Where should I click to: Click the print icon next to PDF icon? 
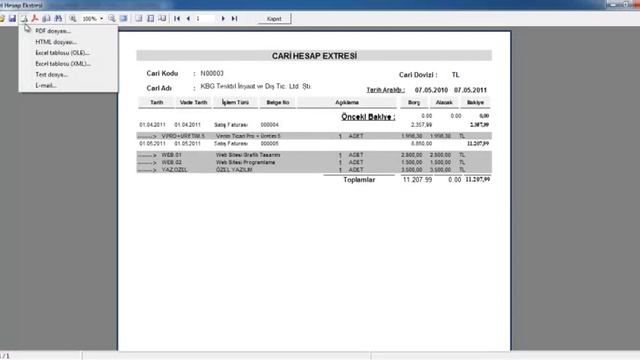pos(47,18)
